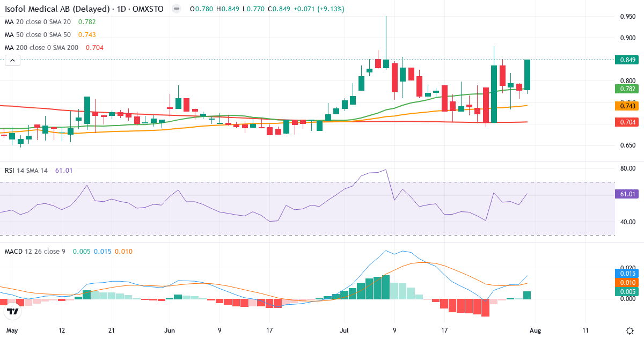Click the 21 date on time axis
This screenshot has height=338, width=644.
coord(111,330)
